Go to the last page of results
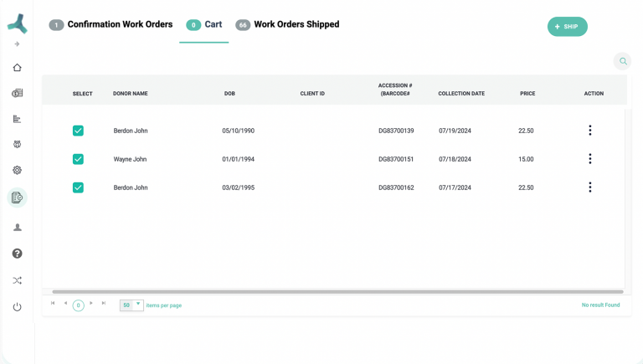 pyautogui.click(x=104, y=303)
